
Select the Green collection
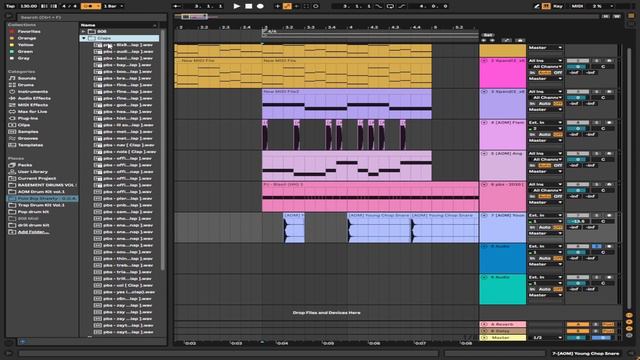point(25,51)
